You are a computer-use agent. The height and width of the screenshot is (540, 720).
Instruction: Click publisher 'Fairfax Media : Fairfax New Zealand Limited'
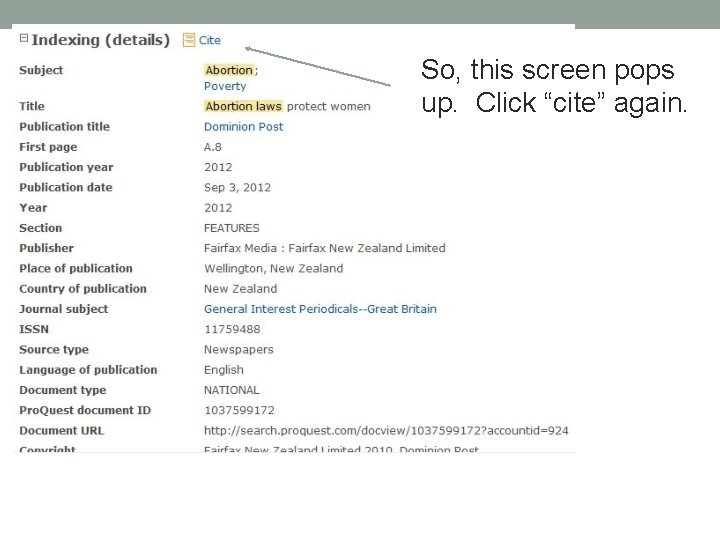325,248
